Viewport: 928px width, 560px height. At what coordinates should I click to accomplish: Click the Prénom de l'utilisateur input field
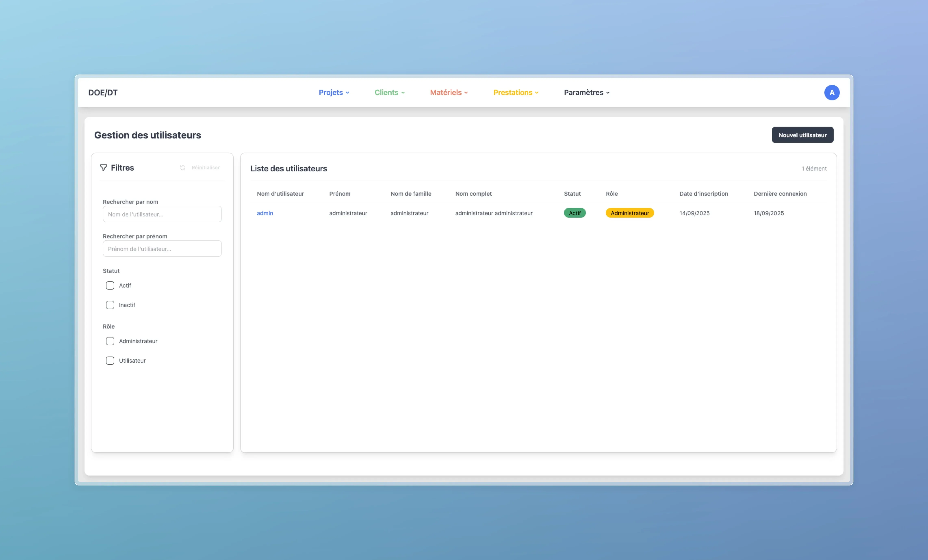162,249
